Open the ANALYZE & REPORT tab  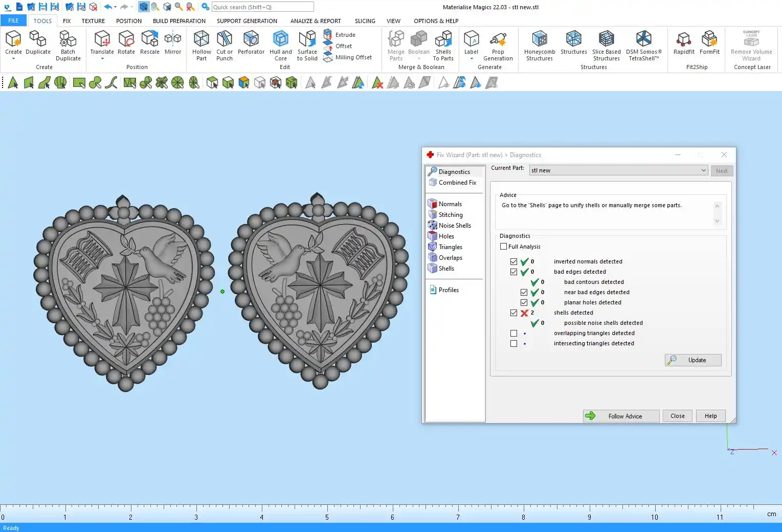[315, 21]
